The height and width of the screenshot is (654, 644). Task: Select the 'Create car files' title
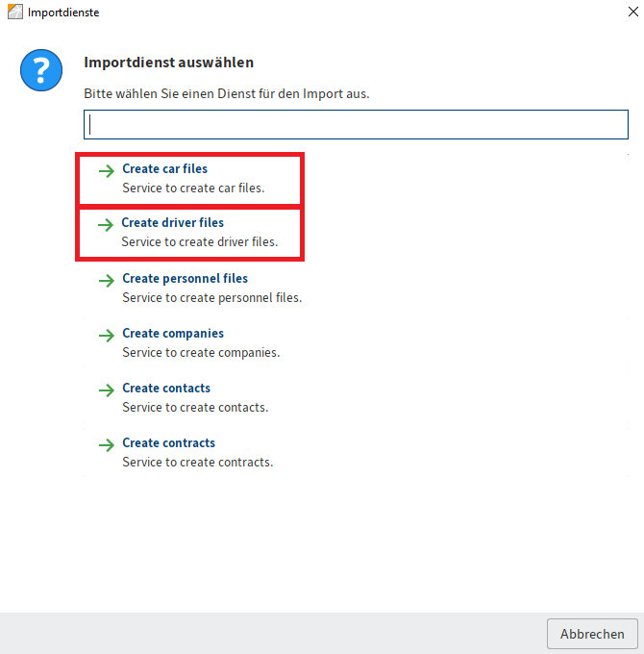click(x=164, y=169)
